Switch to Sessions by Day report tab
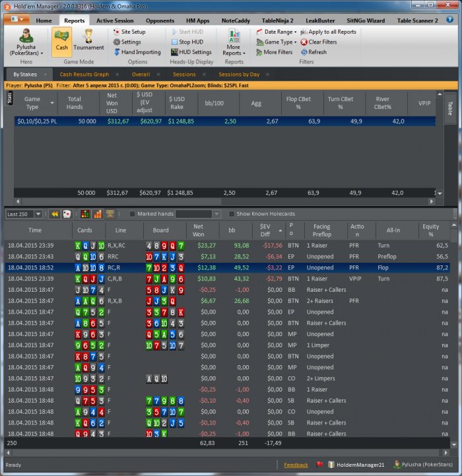 point(239,75)
